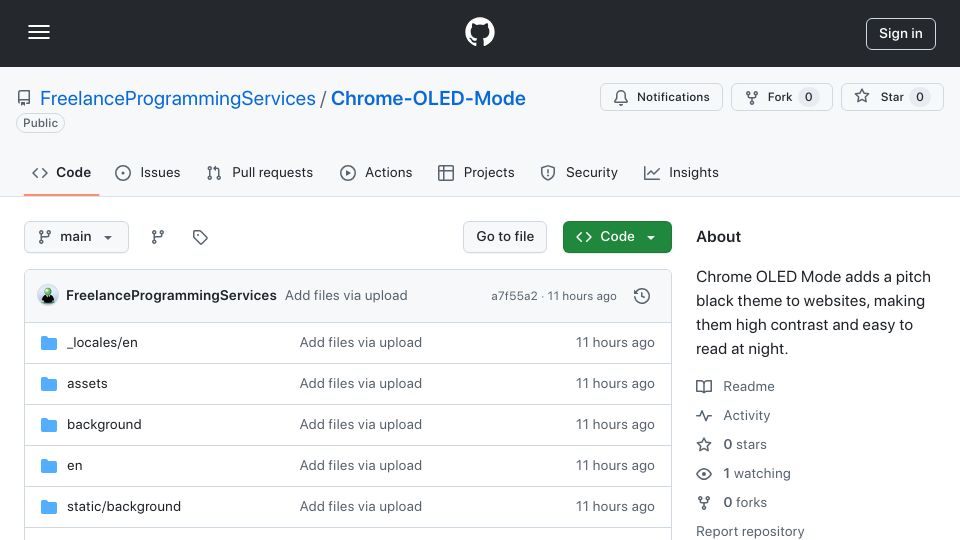Viewport: 960px width, 540px height.
Task: Open the background folder
Action: (x=104, y=425)
